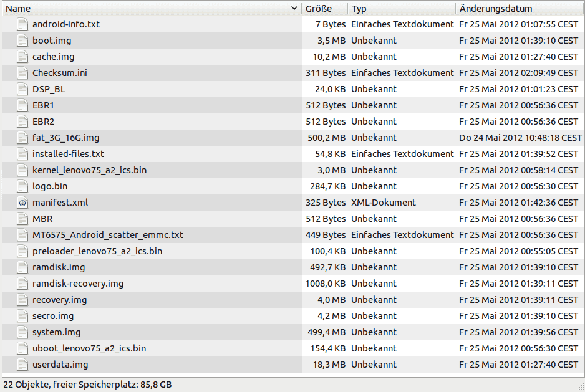Click the ramdisk.img file icon
The height and width of the screenshot is (392, 585).
[22, 267]
